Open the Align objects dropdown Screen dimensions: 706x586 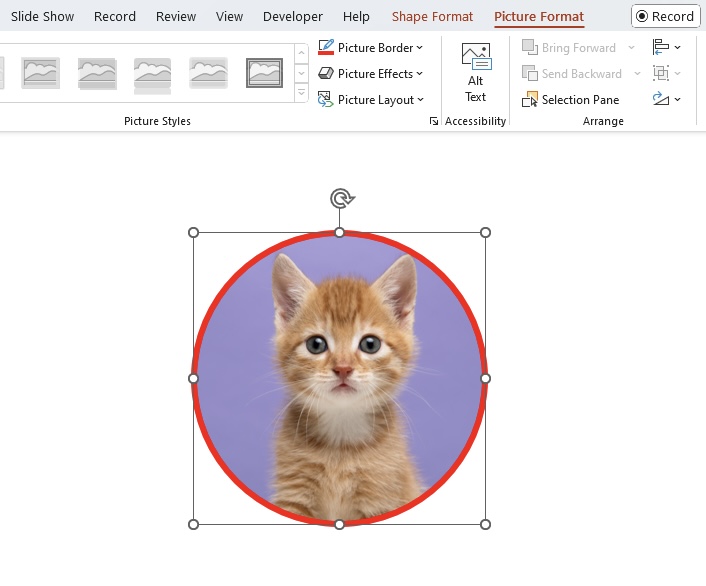point(666,47)
